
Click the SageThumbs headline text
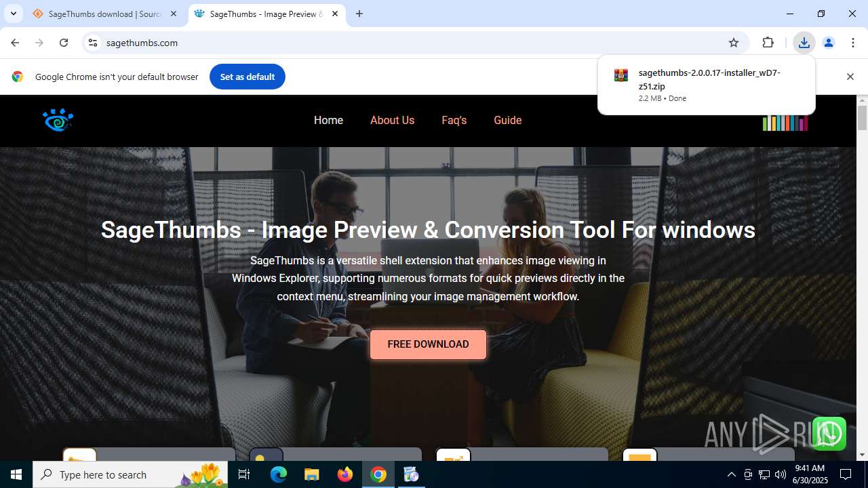pos(428,230)
